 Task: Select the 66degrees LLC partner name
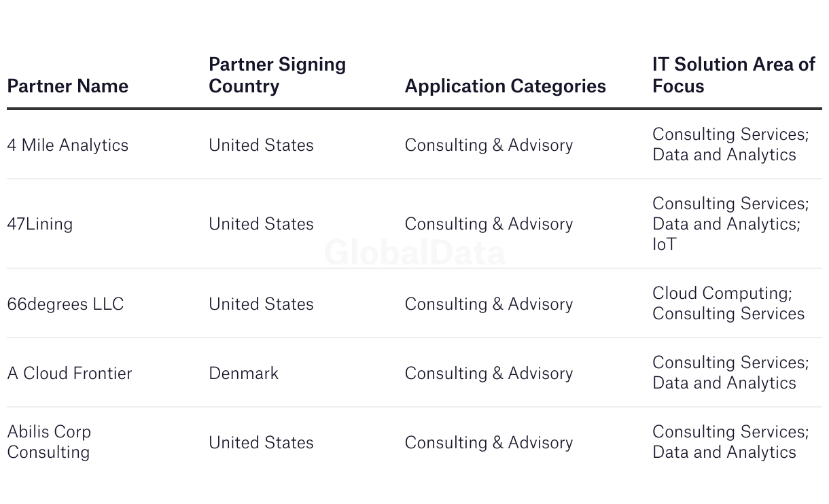pyautogui.click(x=65, y=304)
